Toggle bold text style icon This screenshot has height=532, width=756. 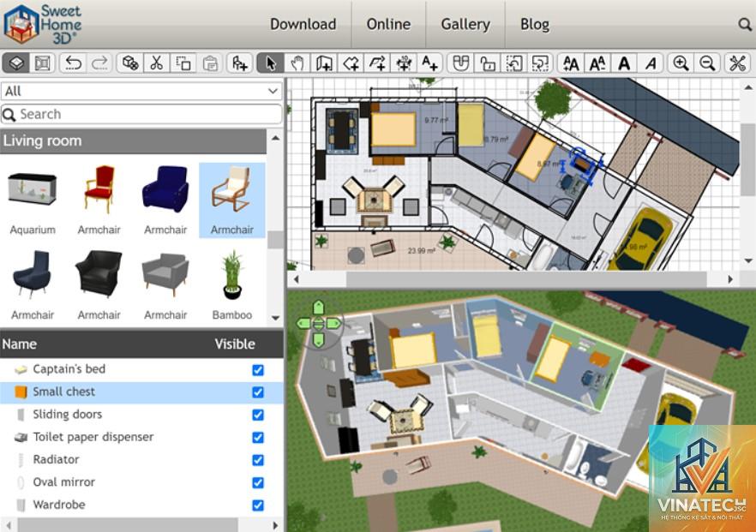(x=624, y=63)
